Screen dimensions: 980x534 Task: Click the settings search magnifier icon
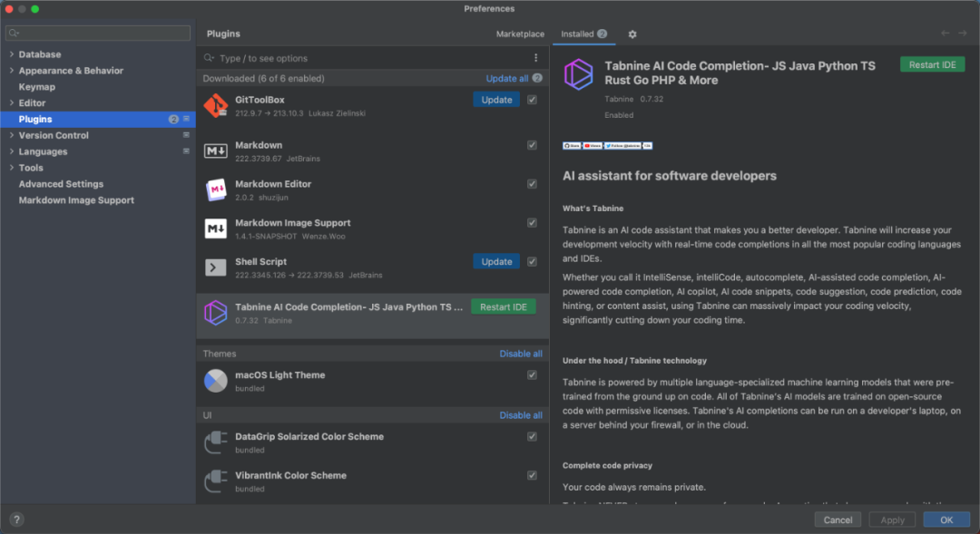[x=14, y=34]
